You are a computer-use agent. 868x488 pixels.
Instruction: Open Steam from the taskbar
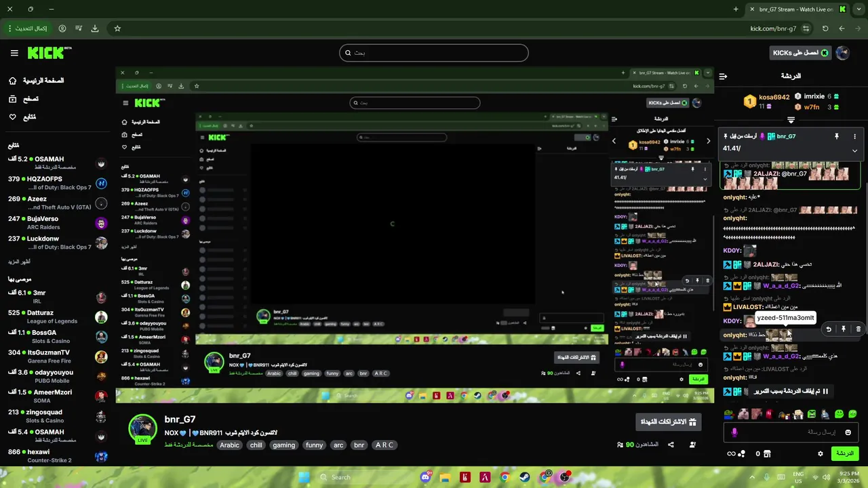click(525, 477)
